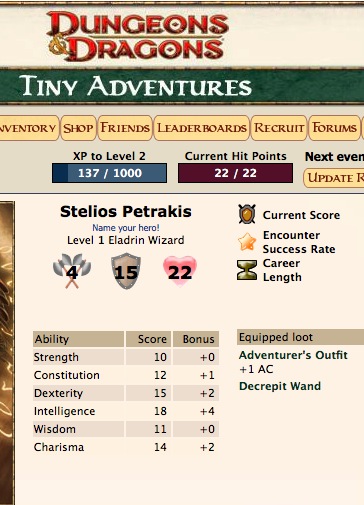The height and width of the screenshot is (505, 364).
Task: Open the Shop tab
Action: [x=78, y=128]
